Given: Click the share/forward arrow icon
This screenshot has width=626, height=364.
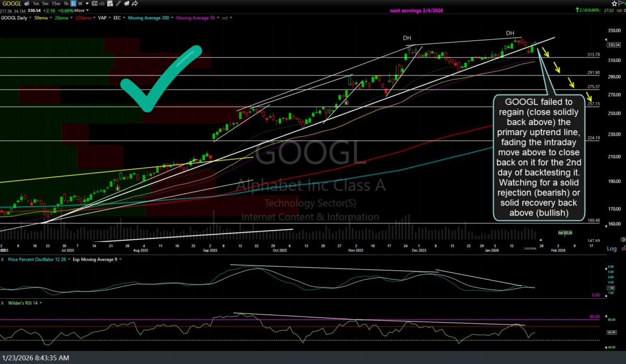Looking at the screenshot, I should click(135, 4).
